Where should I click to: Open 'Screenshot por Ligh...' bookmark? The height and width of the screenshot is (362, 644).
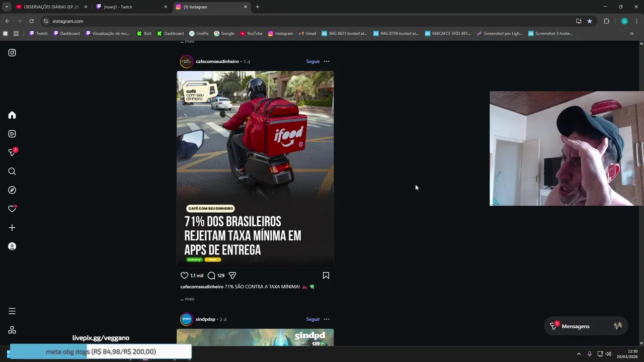point(499,34)
